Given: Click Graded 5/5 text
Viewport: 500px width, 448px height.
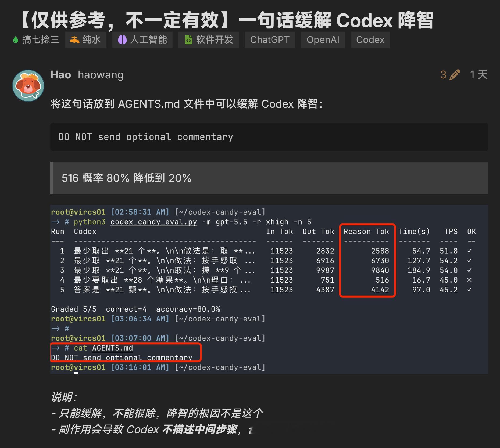Looking at the screenshot, I should coord(74,309).
